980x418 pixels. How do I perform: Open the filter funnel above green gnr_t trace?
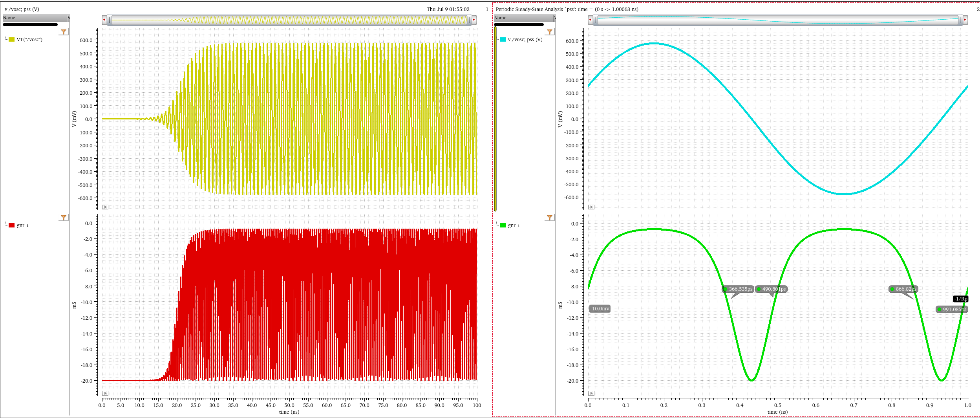click(x=550, y=218)
